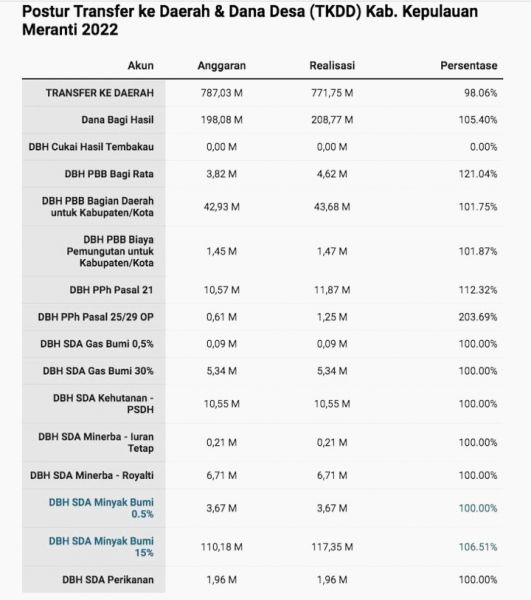
Task: Click the DBH SDA Kehutanan - PSDH label
Action: click(x=103, y=404)
